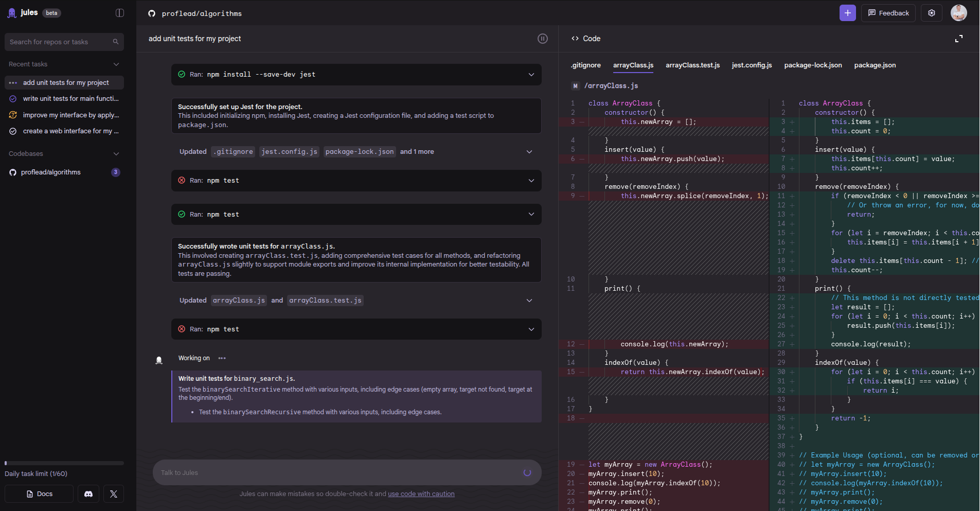Click the checkmark icon of 'write unit tests' task
This screenshot has height=511, width=980.
13,99
